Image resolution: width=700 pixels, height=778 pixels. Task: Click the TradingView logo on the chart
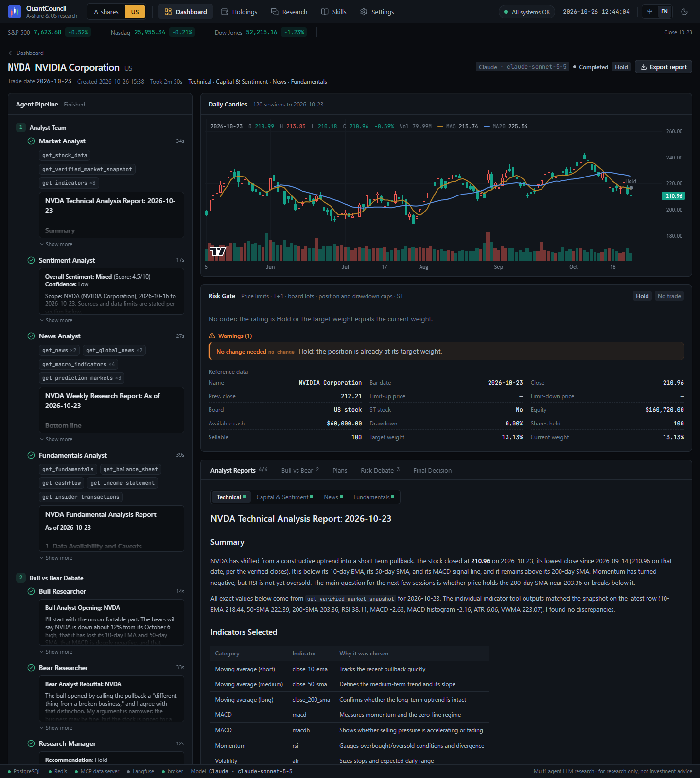(x=218, y=251)
